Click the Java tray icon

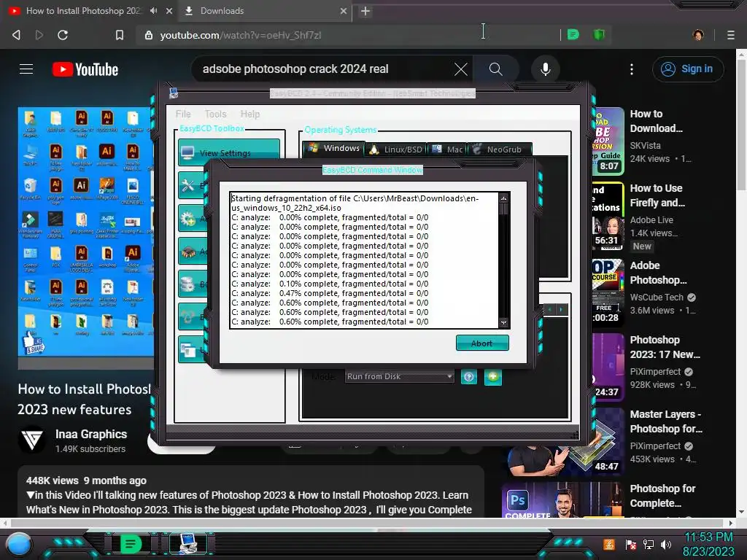point(609,544)
